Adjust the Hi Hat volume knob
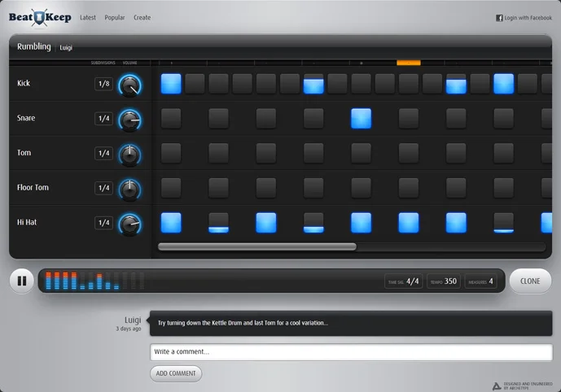 pos(130,224)
